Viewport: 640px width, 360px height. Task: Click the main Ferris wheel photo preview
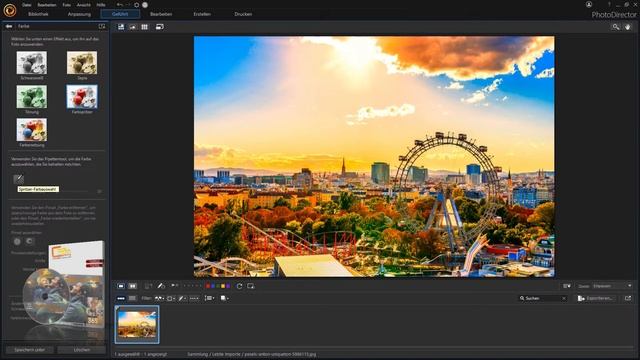[374, 157]
